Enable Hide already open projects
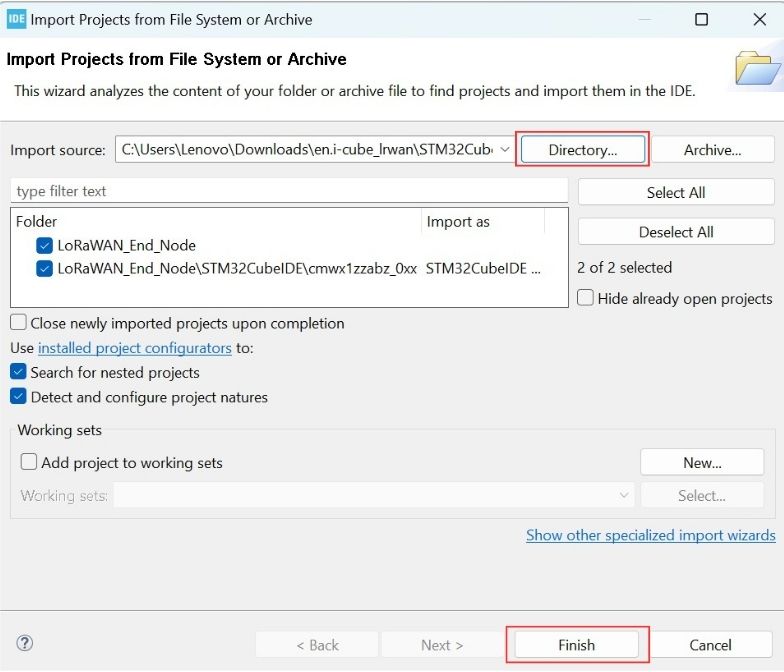 click(586, 298)
